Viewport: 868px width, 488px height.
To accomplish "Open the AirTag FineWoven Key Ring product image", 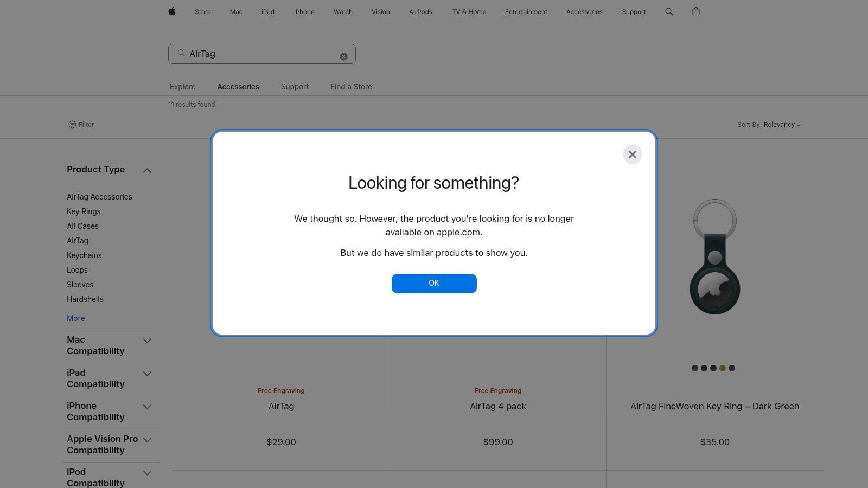I will point(715,256).
